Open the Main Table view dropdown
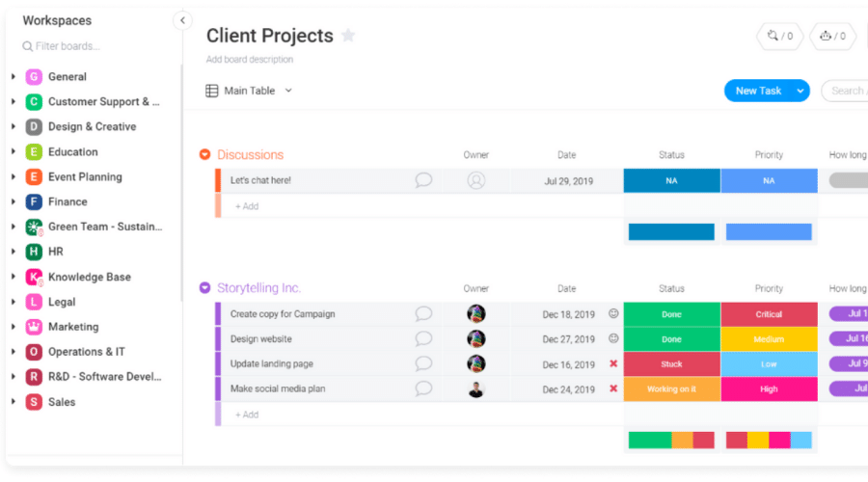Screen dimensions: 868x482 click(x=288, y=91)
